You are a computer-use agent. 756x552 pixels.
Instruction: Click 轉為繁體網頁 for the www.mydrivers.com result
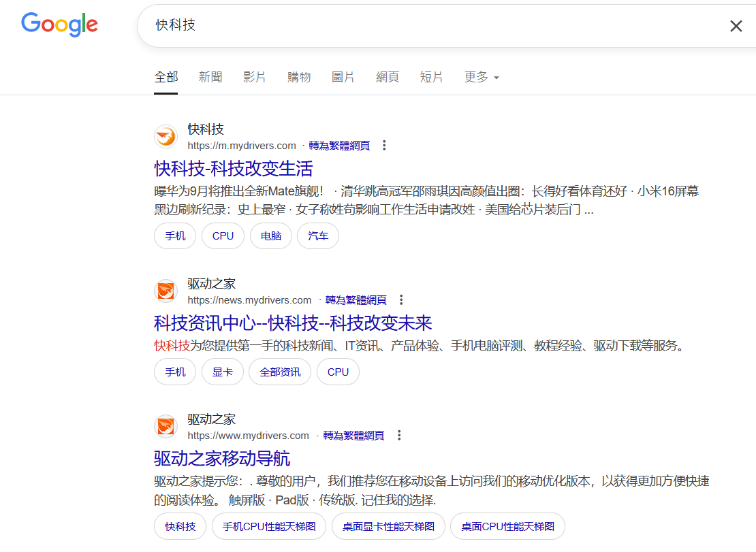click(x=353, y=436)
